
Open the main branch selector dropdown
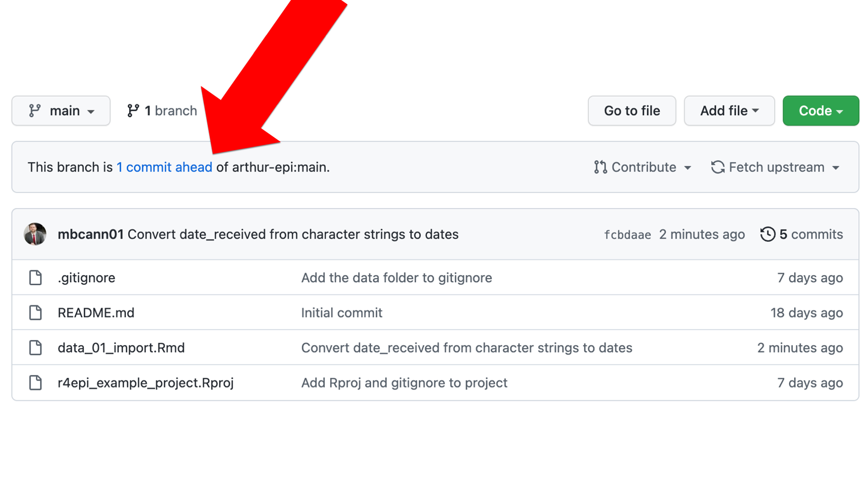point(61,111)
